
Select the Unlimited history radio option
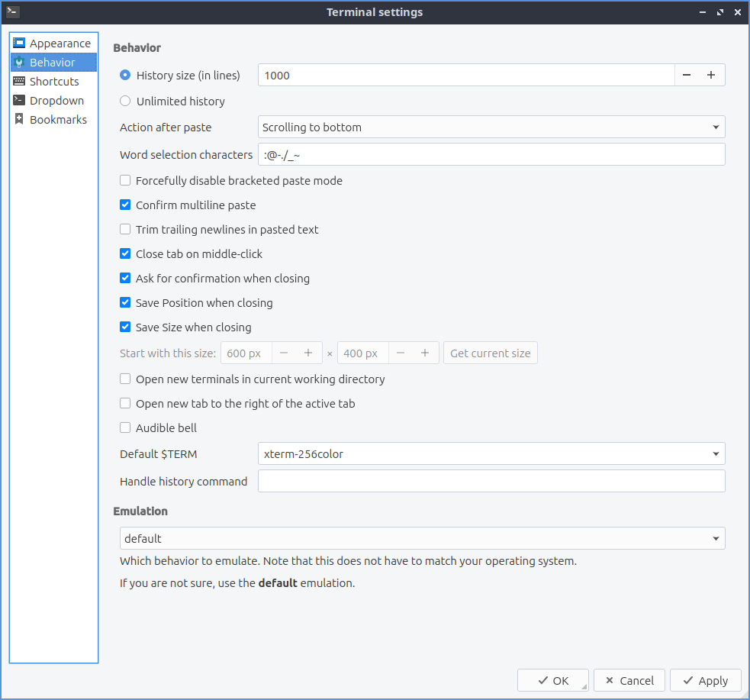pos(126,101)
